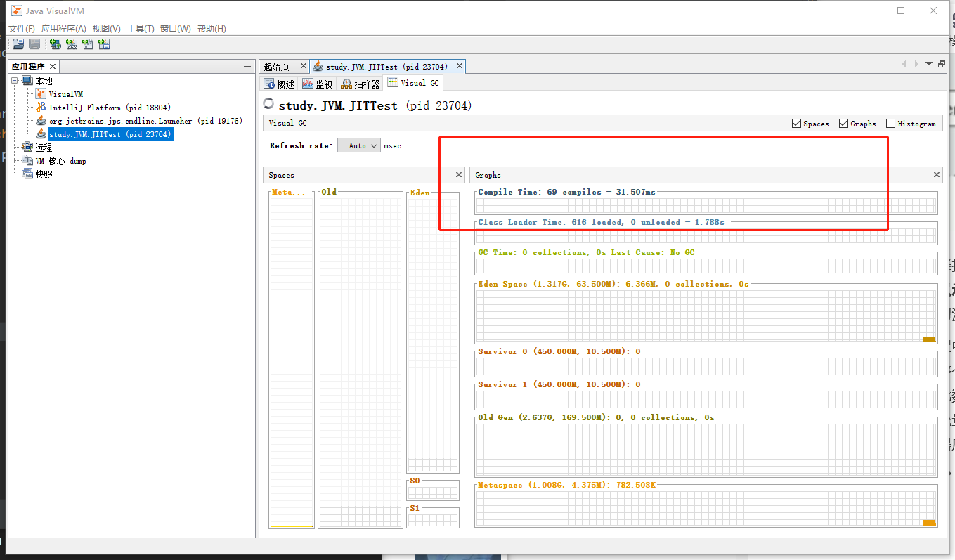Click the grayed-out save toolbar icon
This screenshot has width=955, height=560.
click(x=34, y=44)
